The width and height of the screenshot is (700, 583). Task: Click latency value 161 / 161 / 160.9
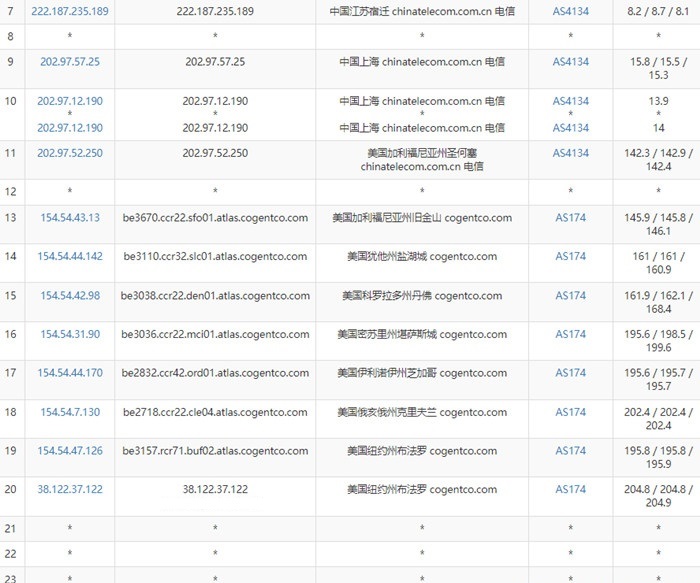(x=658, y=263)
